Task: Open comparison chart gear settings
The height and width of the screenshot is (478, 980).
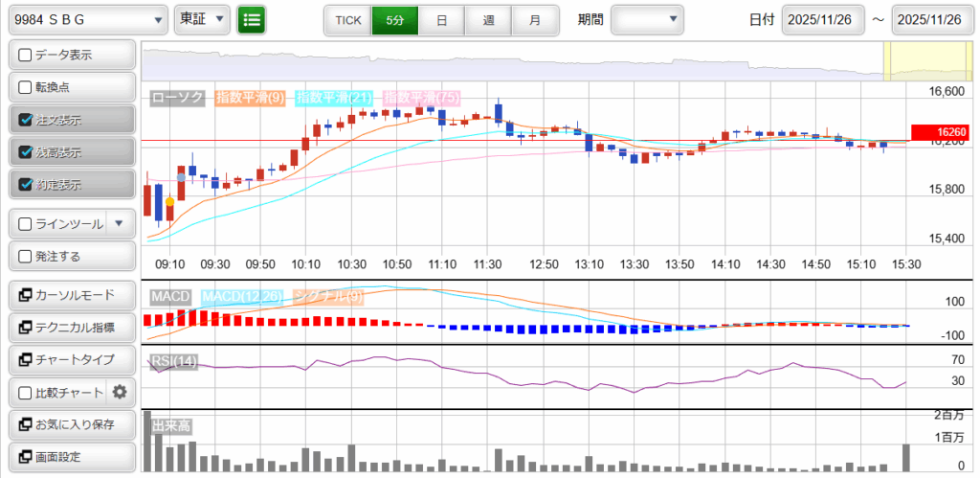Action: coord(120,392)
